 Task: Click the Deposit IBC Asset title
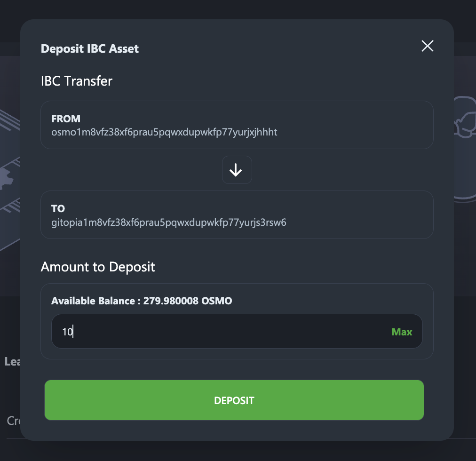click(90, 48)
